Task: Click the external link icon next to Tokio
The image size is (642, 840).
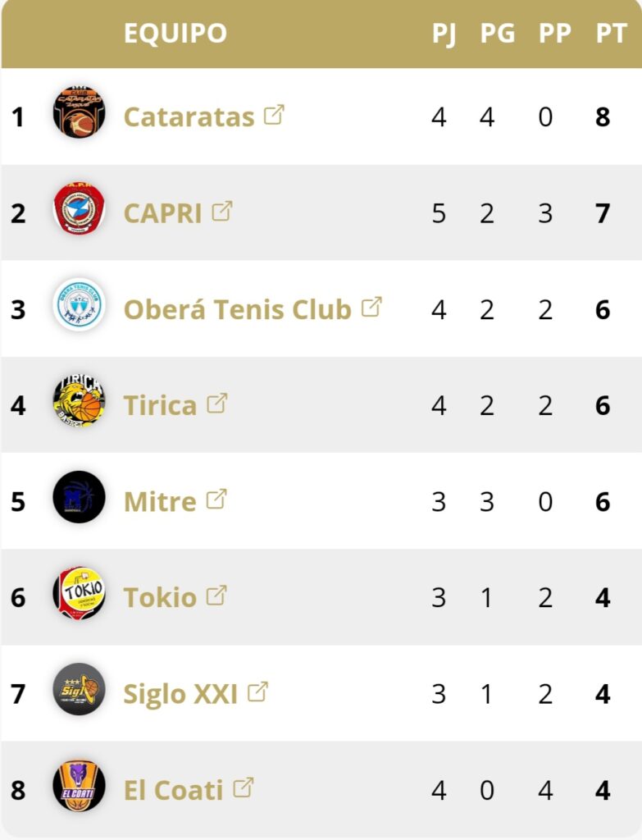Action: point(216,596)
